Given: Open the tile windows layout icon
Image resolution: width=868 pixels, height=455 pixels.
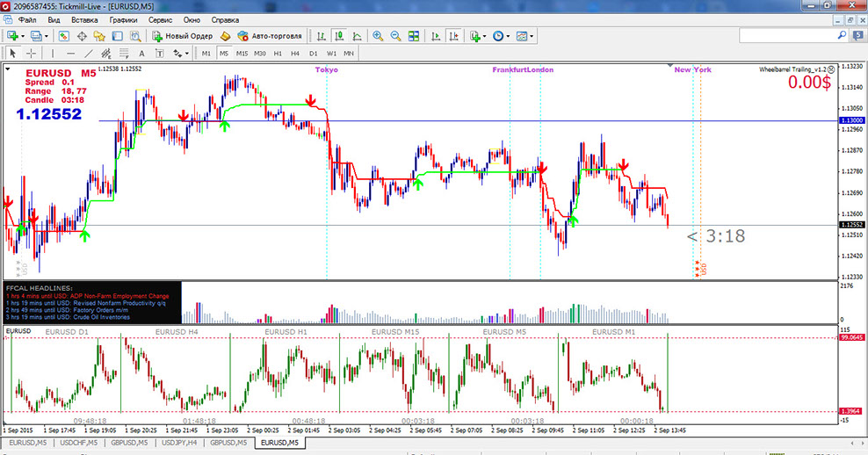Looking at the screenshot, I should point(415,36).
